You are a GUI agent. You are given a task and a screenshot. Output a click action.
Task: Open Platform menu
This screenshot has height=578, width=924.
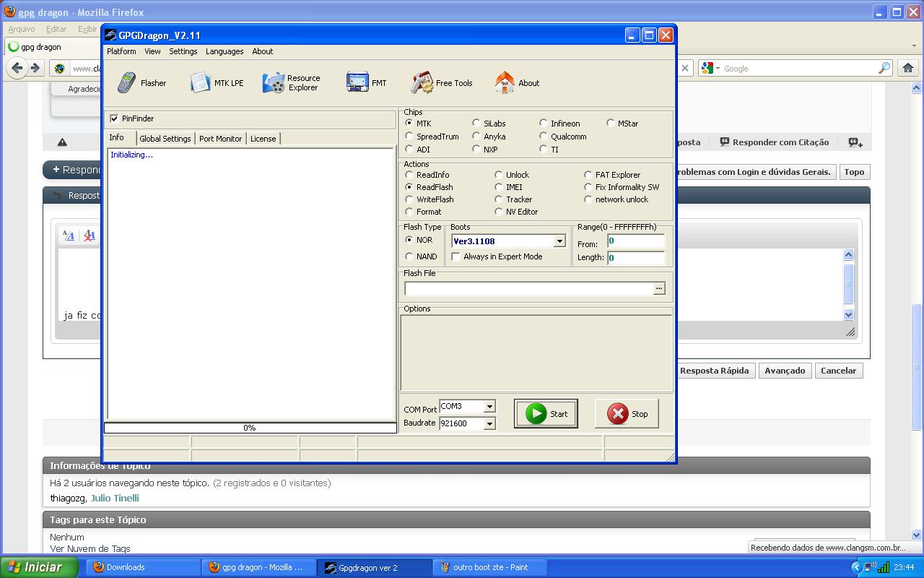click(x=121, y=51)
